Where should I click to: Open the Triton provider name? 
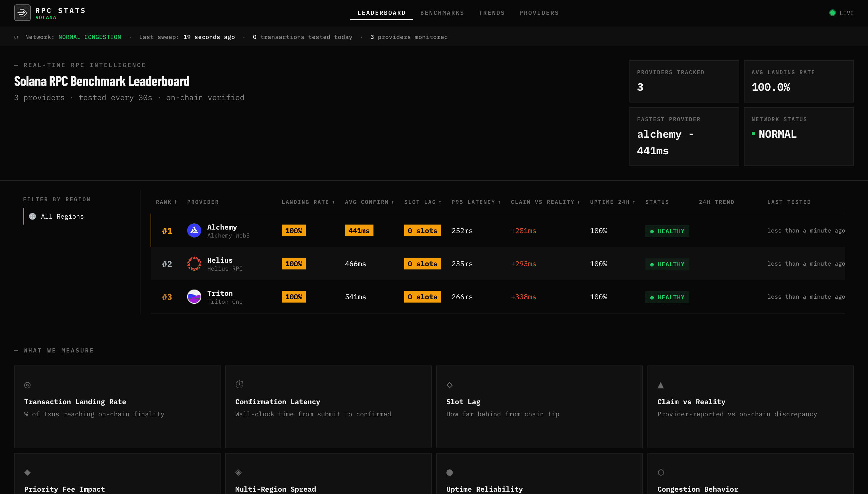[x=220, y=293]
